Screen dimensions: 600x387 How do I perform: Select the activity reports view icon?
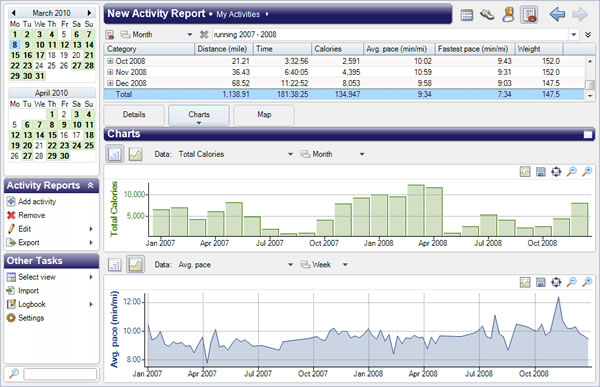tap(529, 15)
